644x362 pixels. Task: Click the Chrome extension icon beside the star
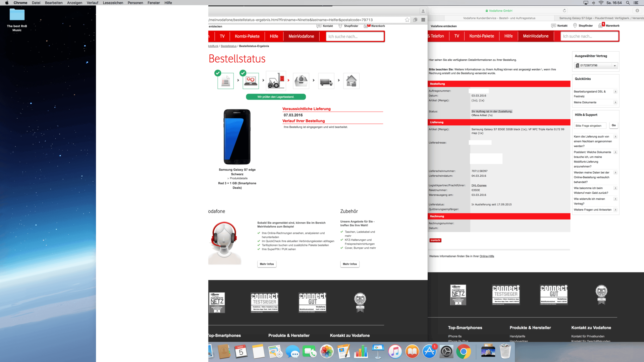pyautogui.click(x=415, y=20)
